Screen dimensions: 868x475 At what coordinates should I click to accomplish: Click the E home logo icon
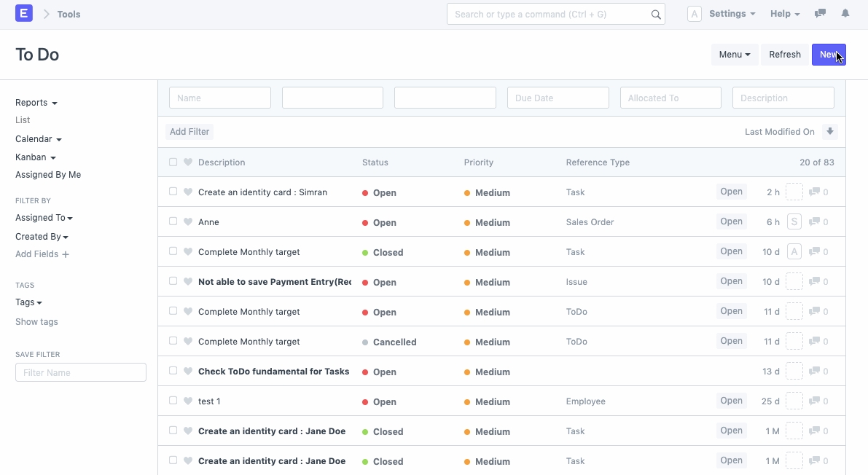[x=24, y=14]
